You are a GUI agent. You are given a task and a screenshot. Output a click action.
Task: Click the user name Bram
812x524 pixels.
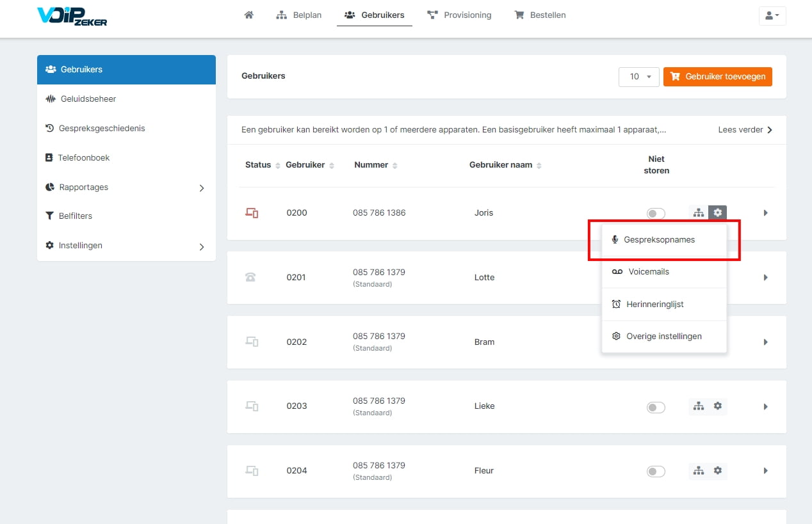pos(485,342)
